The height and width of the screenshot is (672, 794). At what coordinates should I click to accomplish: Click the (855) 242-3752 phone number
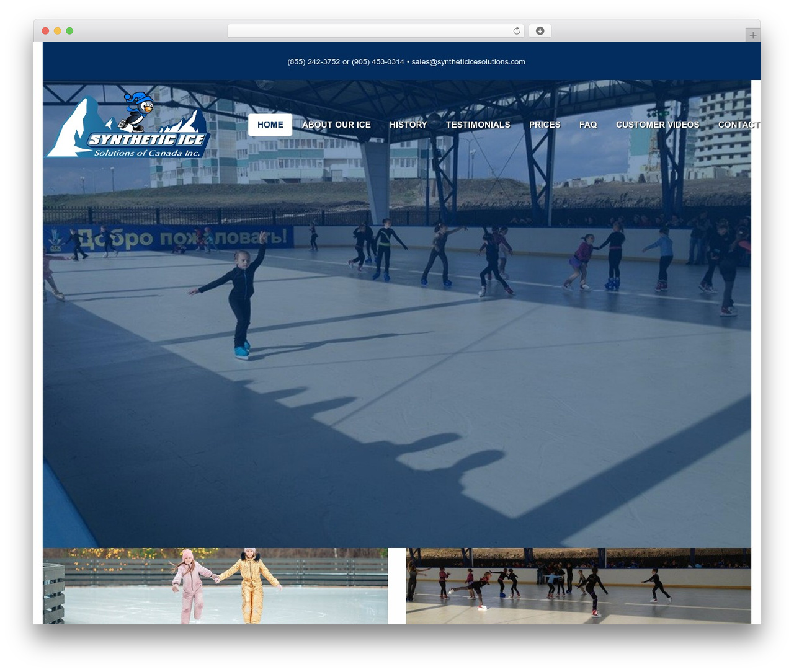pyautogui.click(x=313, y=62)
